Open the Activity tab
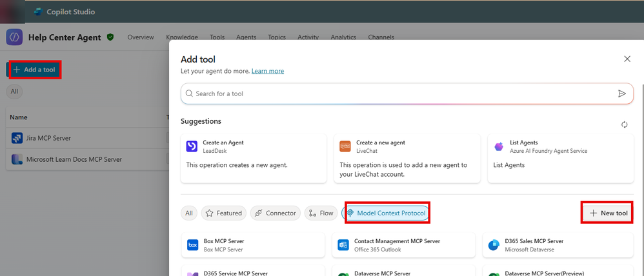 coord(308,37)
